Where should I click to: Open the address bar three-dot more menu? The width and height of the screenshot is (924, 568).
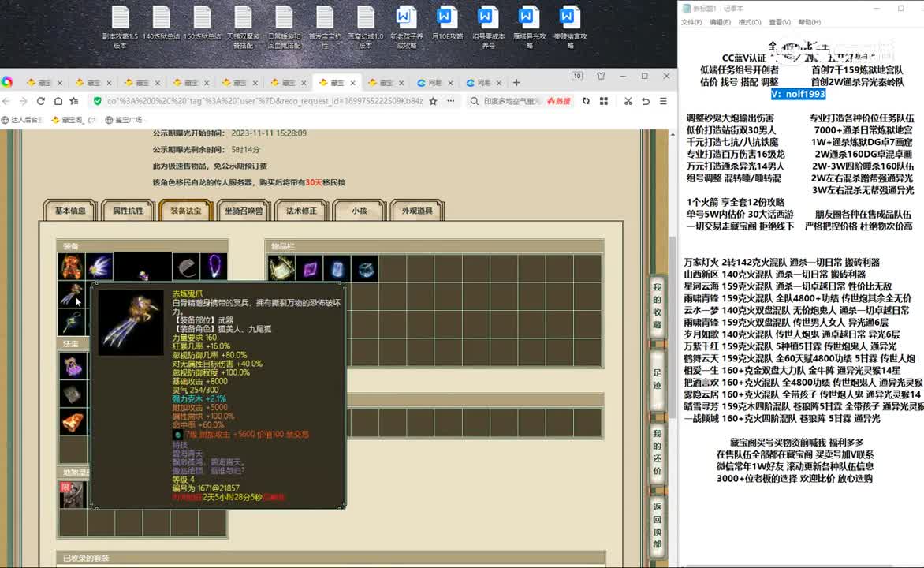pyautogui.click(x=451, y=102)
